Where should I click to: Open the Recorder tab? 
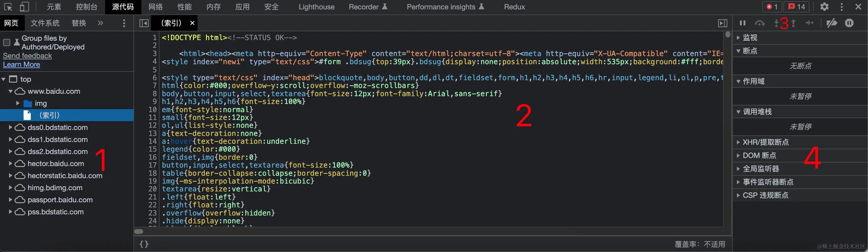[x=368, y=7]
